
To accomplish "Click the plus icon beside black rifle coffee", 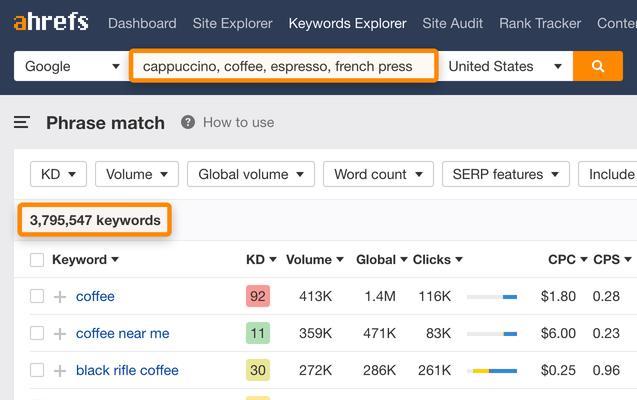I will (x=60, y=370).
